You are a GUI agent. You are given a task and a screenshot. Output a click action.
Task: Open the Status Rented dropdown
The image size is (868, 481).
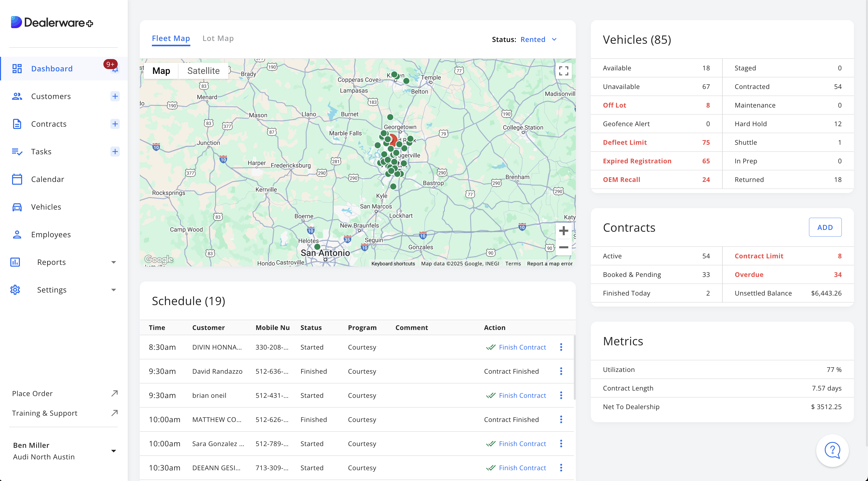[x=538, y=39]
